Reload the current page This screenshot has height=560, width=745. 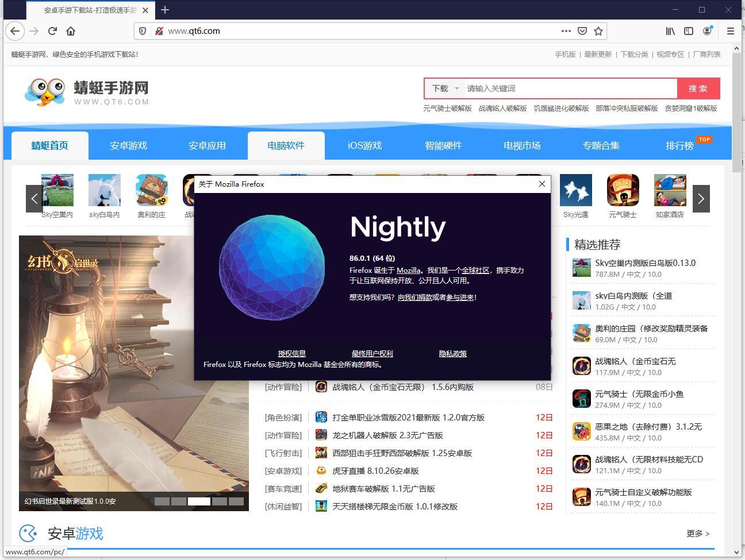pos(52,31)
